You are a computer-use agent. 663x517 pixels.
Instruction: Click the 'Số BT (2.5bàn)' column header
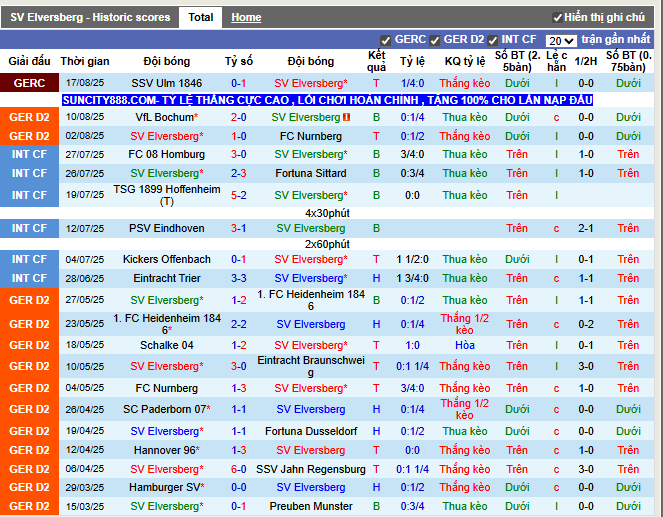[x=517, y=61]
